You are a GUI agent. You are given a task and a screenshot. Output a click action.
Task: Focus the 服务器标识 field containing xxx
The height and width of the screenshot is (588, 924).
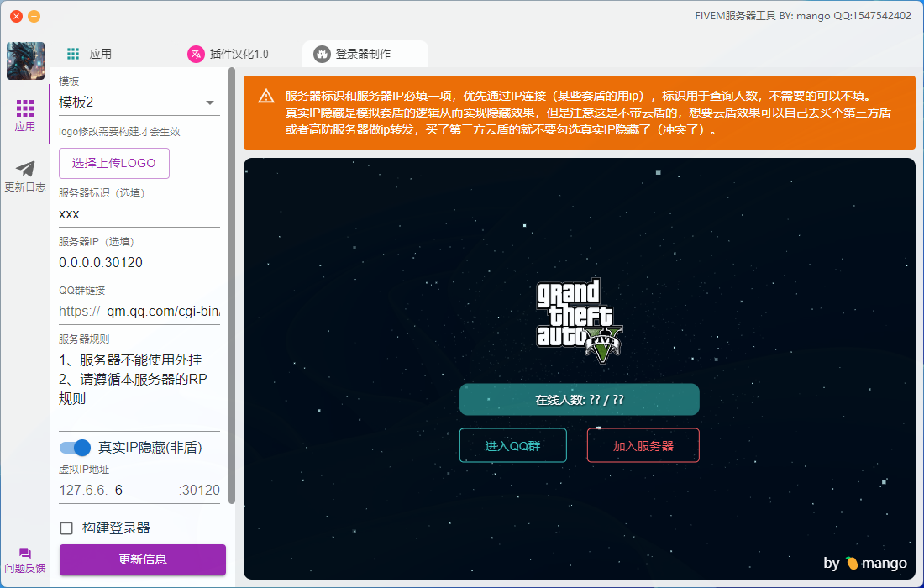pos(139,214)
